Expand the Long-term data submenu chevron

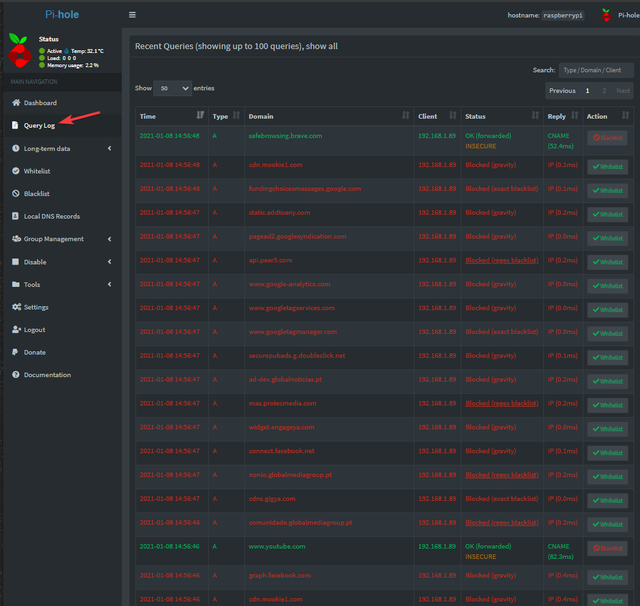coord(109,148)
